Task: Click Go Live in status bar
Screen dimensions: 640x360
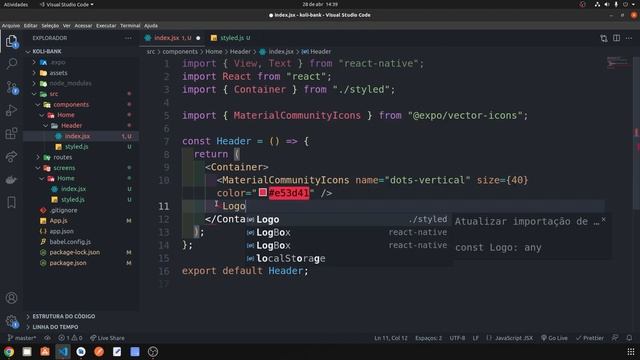Action: [554, 338]
